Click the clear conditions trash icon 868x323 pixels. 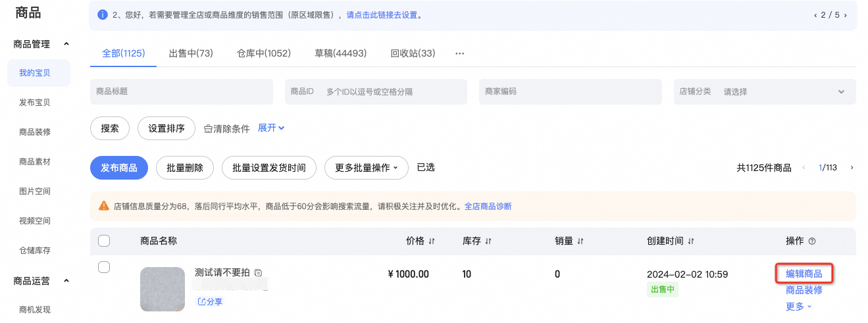tap(208, 129)
